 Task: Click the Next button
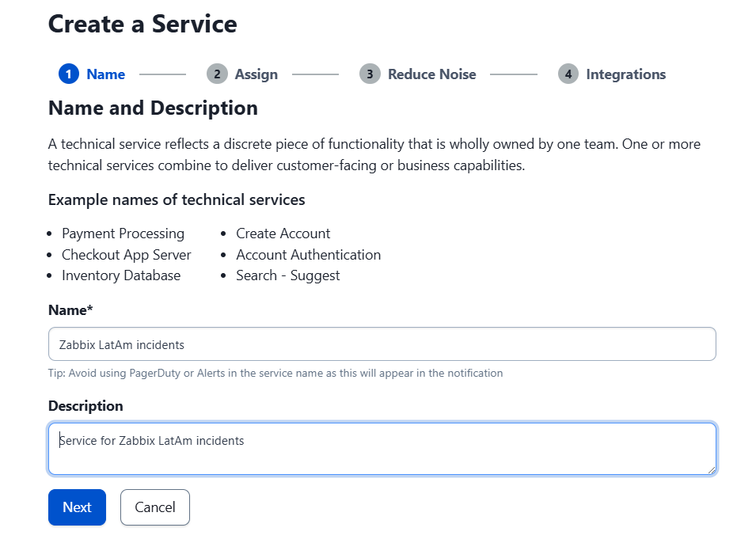pyautogui.click(x=77, y=507)
